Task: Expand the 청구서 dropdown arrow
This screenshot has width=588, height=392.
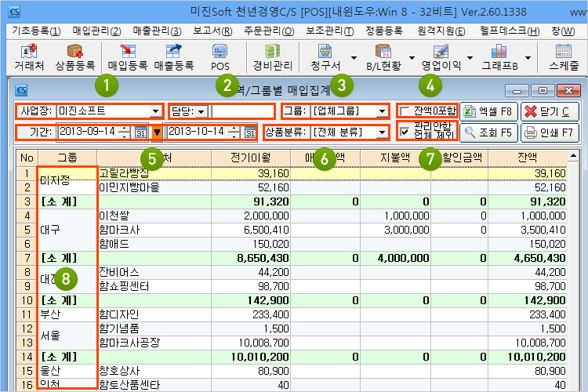Action: [354, 58]
